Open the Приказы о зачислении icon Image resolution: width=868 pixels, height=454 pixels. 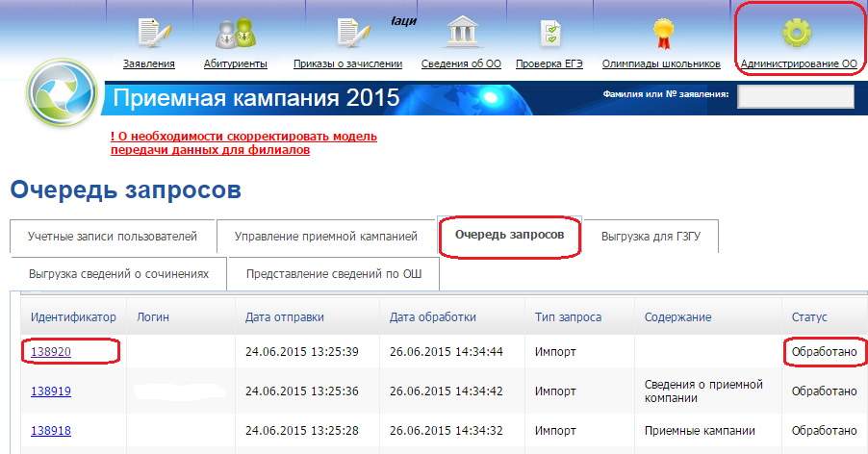(x=352, y=33)
